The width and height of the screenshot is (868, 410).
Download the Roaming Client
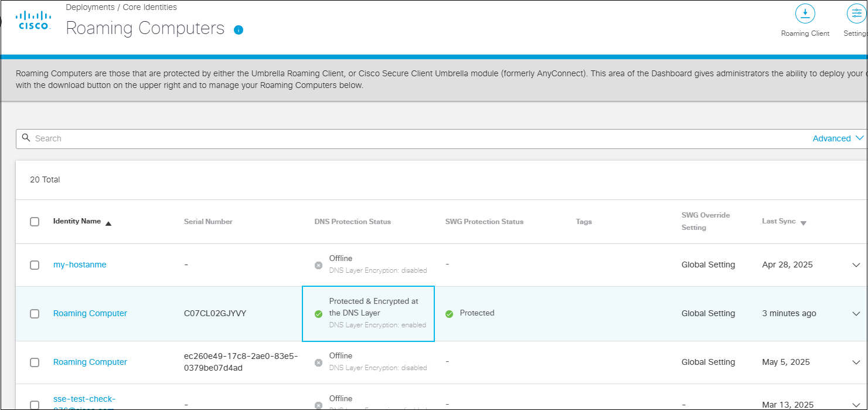(805, 13)
